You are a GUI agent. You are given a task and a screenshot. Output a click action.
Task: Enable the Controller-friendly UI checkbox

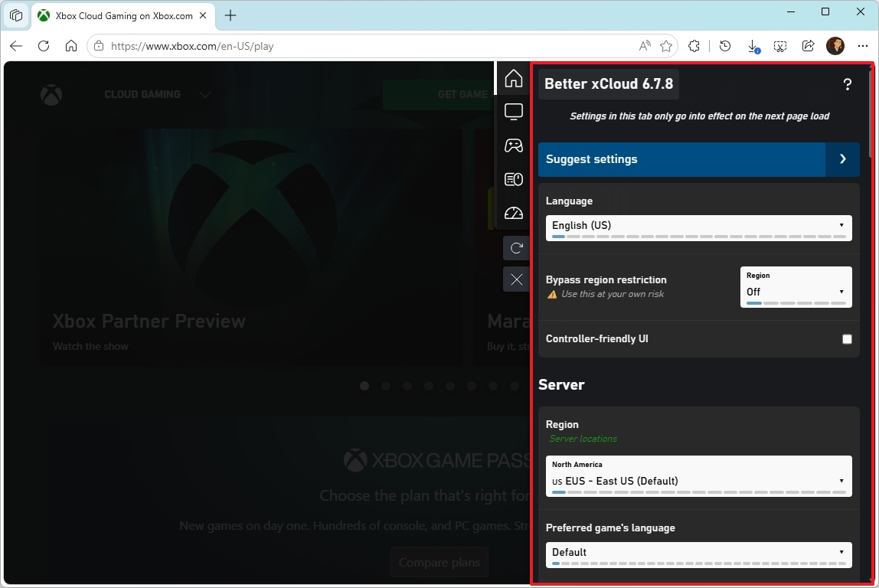[x=847, y=338]
